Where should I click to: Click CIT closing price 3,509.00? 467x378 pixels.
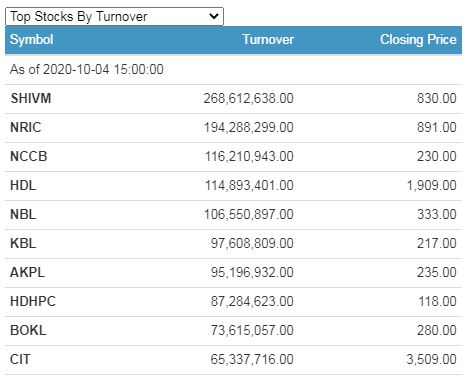432,359
